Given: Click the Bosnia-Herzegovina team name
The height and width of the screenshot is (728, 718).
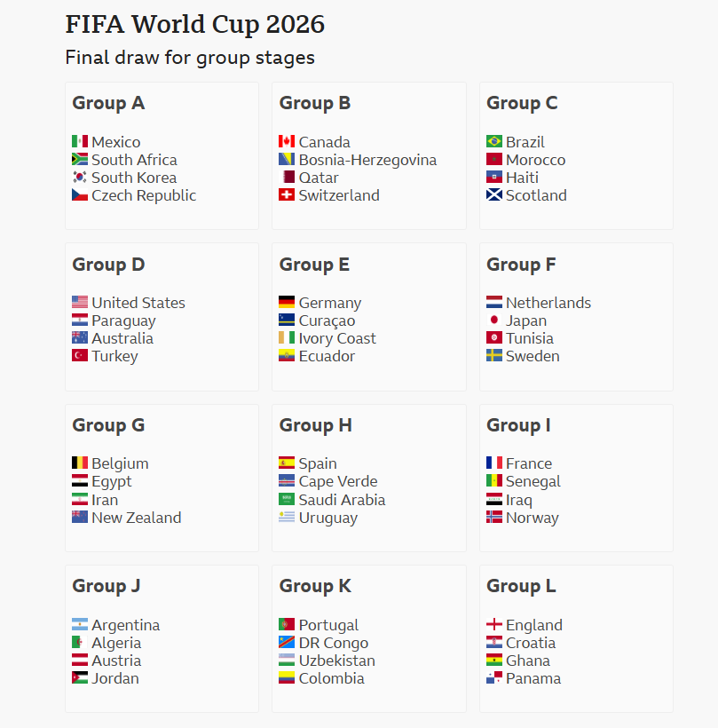Looking at the screenshot, I should [x=367, y=160].
